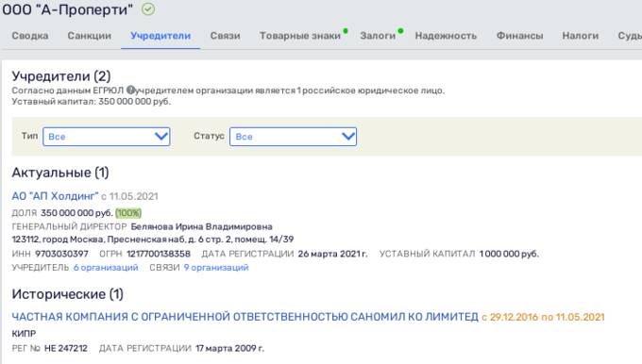Switch to the Налоги tab
This screenshot has height=364, width=642.
tap(581, 36)
